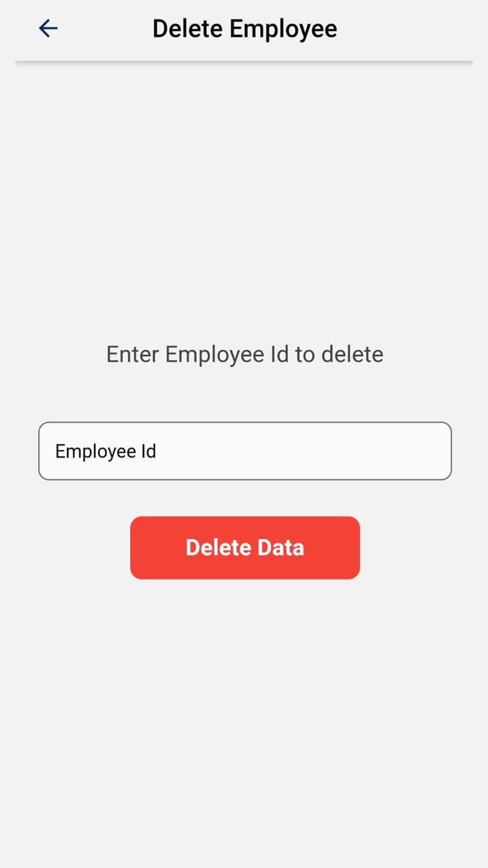
Task: Confirm deletion with the red button
Action: (x=245, y=548)
